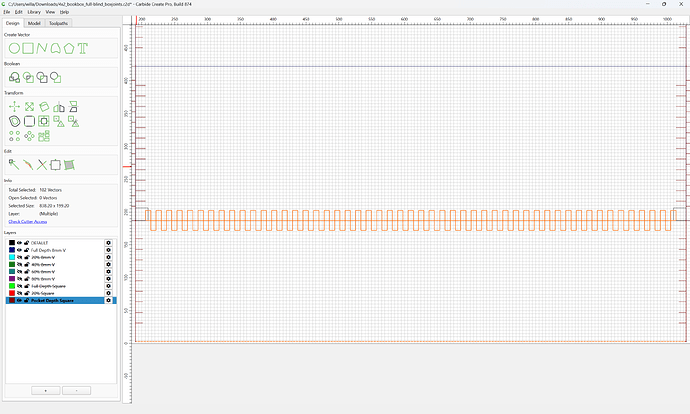Show the hidden green 40% V layer
Screen dimensions: 690x414
[19, 264]
